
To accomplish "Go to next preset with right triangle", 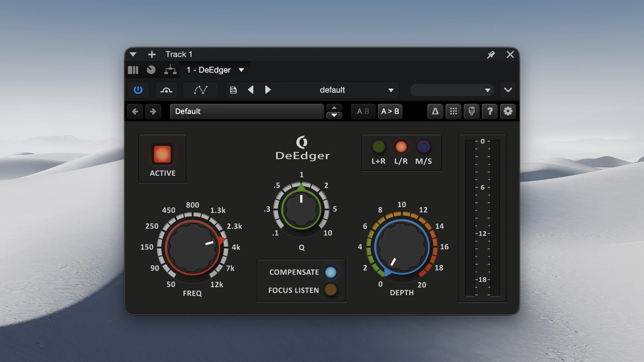I will 268,90.
